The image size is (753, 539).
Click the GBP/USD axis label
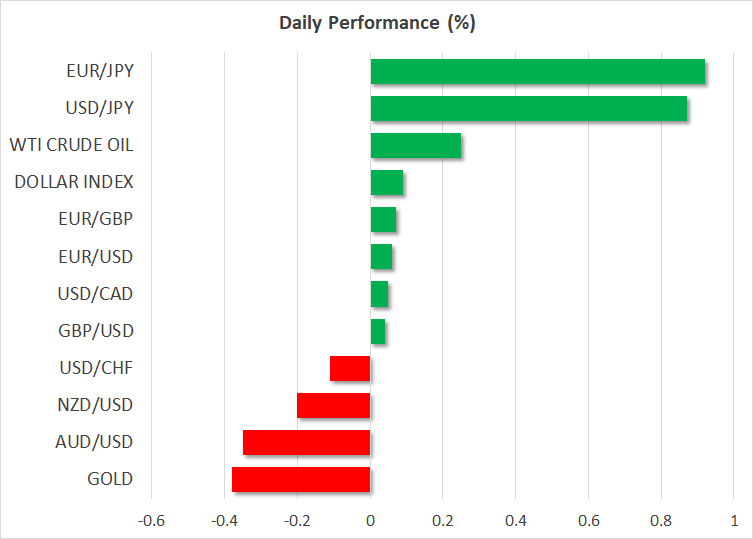(96, 331)
